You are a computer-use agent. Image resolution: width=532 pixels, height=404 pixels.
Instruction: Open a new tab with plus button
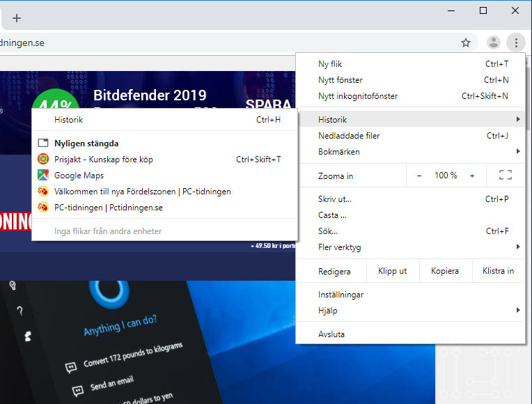[17, 18]
